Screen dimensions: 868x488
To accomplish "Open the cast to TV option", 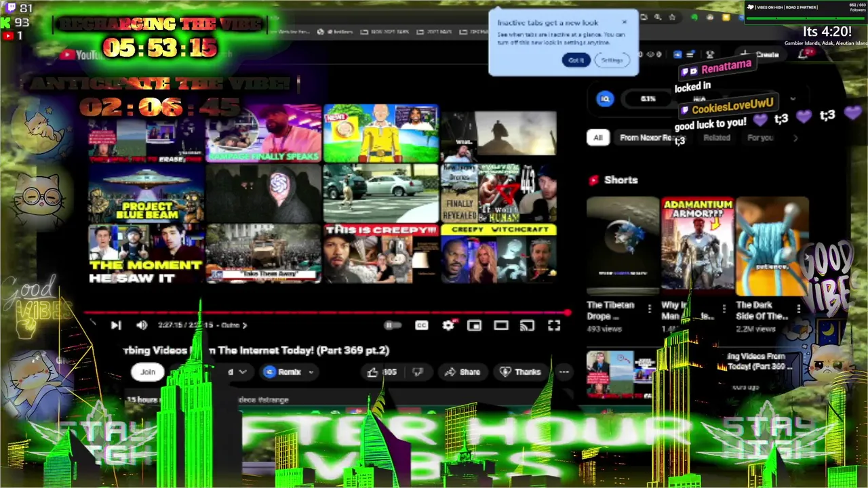I will point(527,326).
